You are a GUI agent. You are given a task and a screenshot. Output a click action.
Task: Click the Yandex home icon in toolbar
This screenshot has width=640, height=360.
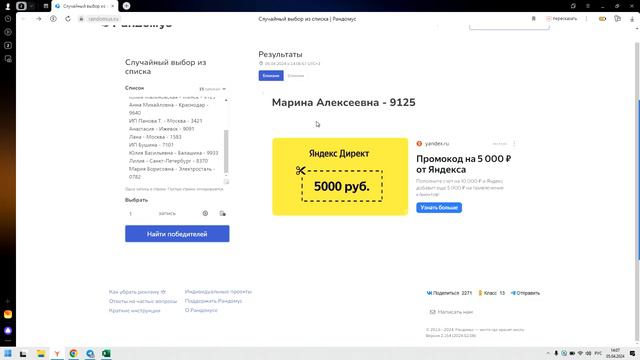coord(53,19)
